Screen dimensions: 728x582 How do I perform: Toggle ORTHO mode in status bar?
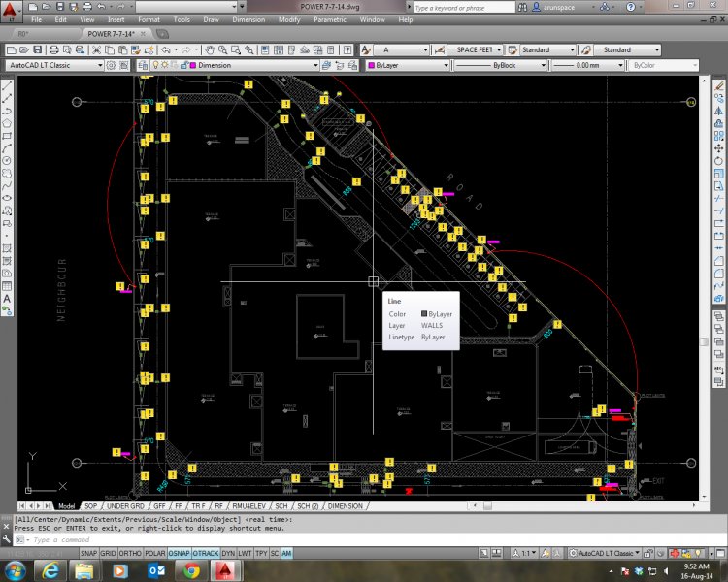[x=130, y=552]
